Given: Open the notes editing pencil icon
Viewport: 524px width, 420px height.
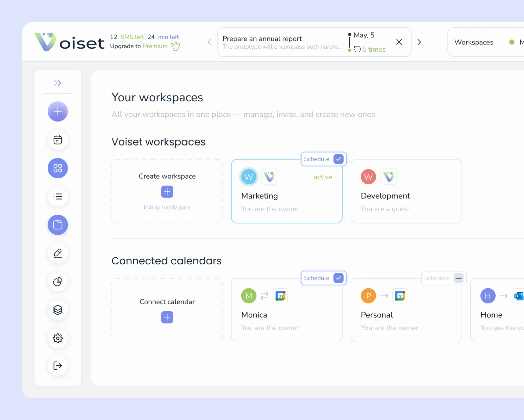Looking at the screenshot, I should (x=58, y=253).
